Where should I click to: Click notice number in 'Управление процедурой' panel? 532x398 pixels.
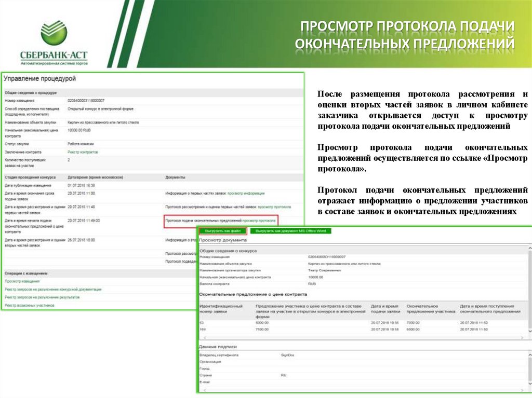tap(86, 101)
